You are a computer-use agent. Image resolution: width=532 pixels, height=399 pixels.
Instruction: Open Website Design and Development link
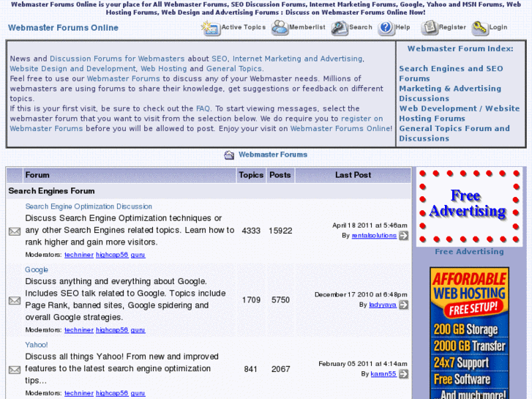click(x=72, y=69)
